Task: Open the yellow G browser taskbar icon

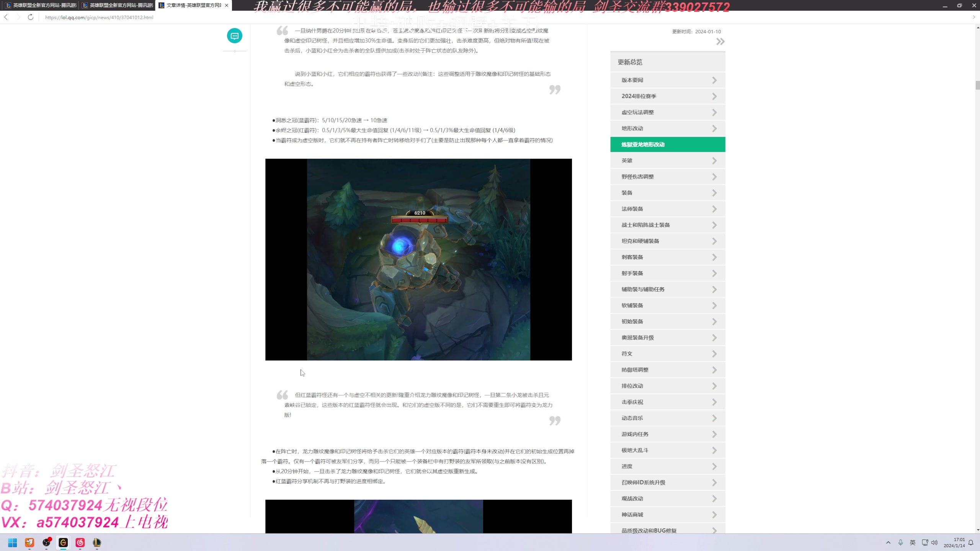Action: pos(63,543)
